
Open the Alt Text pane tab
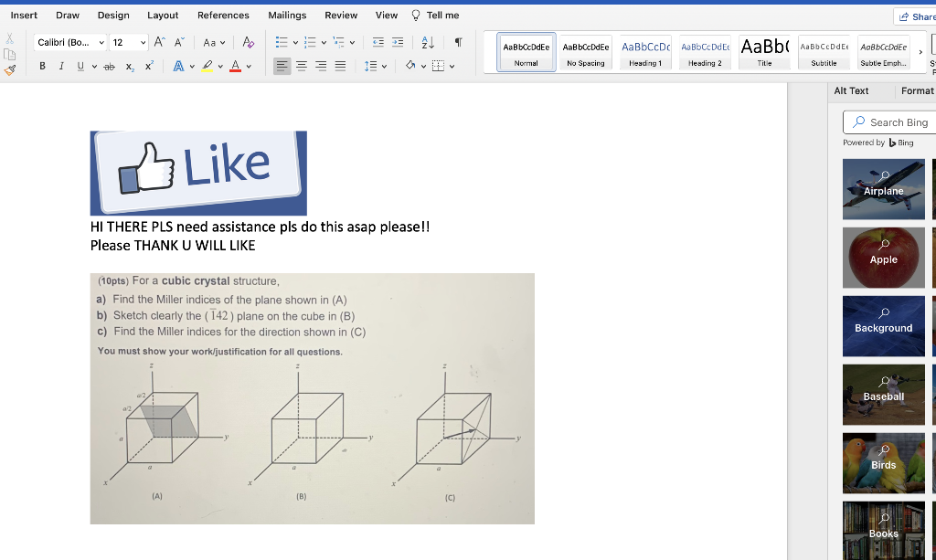coord(854,90)
